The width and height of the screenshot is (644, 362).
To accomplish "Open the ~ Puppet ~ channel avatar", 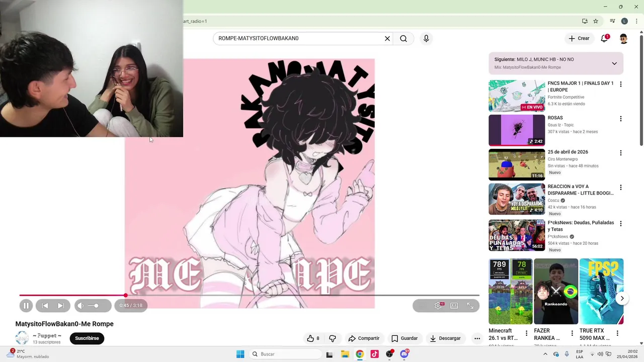I will 22,338.
